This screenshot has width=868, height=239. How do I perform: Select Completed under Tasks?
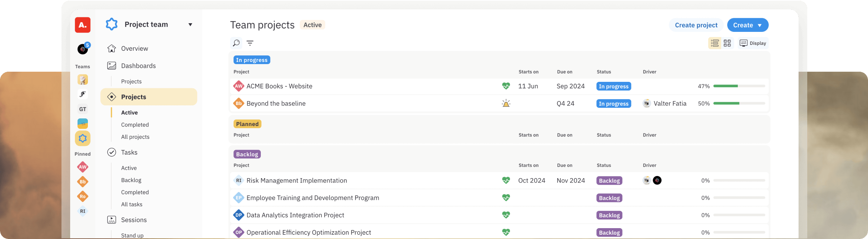click(135, 192)
